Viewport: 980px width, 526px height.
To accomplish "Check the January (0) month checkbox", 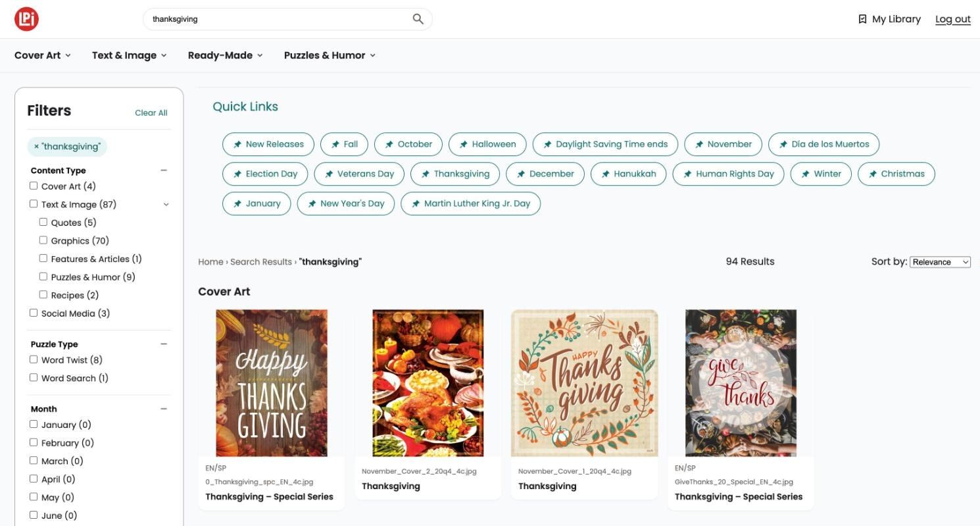I will tap(34, 424).
